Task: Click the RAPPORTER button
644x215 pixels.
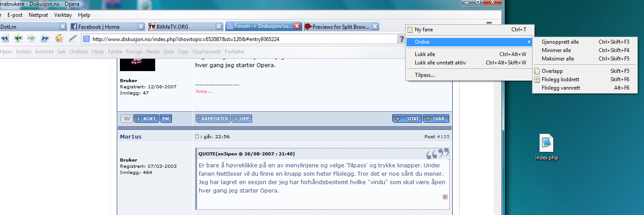Action: coord(212,119)
